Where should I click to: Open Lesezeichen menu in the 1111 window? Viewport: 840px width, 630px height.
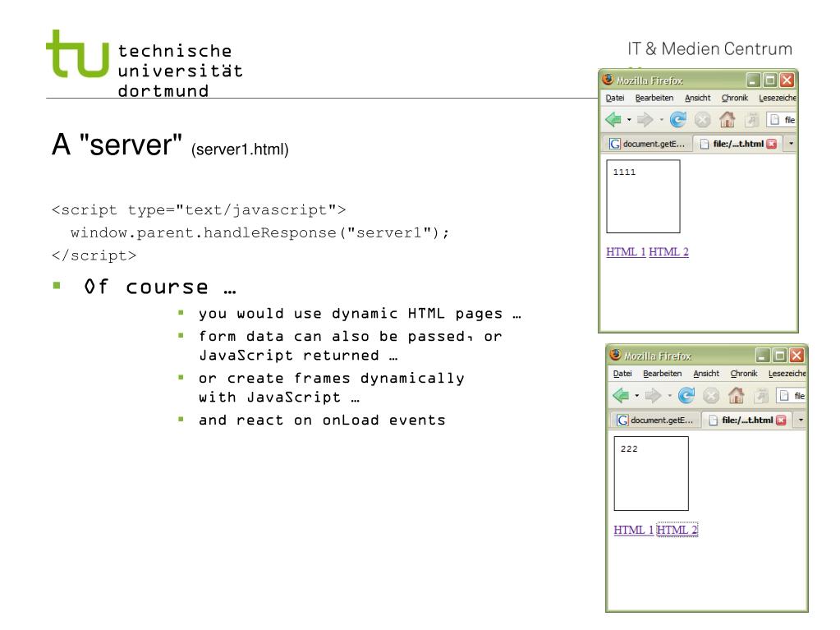click(778, 98)
